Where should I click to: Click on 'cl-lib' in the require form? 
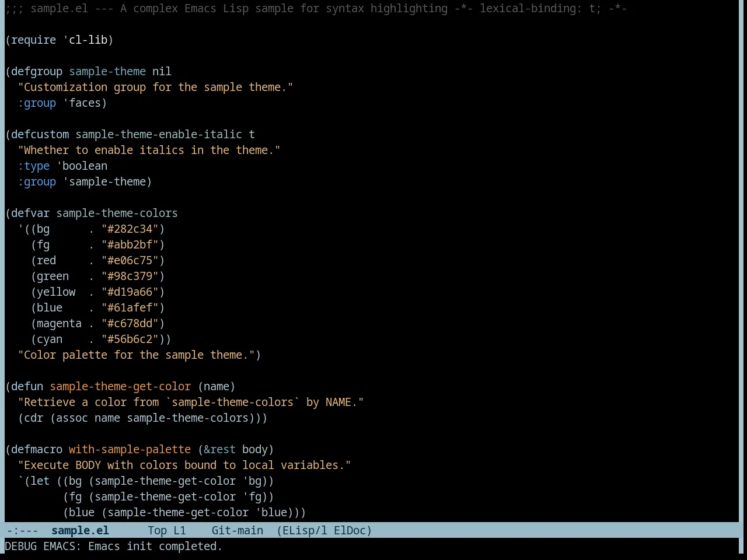click(x=88, y=40)
